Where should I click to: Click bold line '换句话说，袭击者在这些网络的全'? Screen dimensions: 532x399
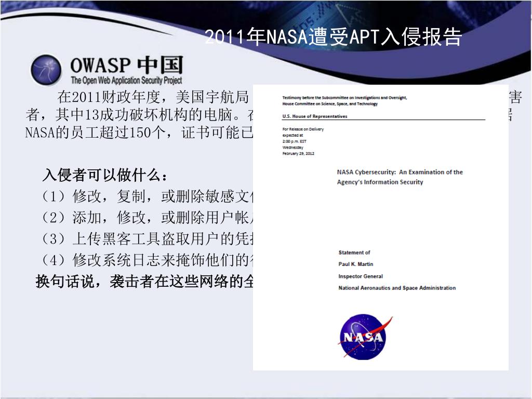144,281
